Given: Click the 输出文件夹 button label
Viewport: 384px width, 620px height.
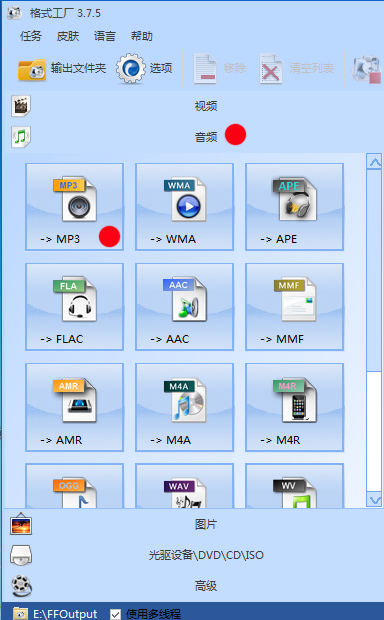Looking at the screenshot, I should coord(78,68).
